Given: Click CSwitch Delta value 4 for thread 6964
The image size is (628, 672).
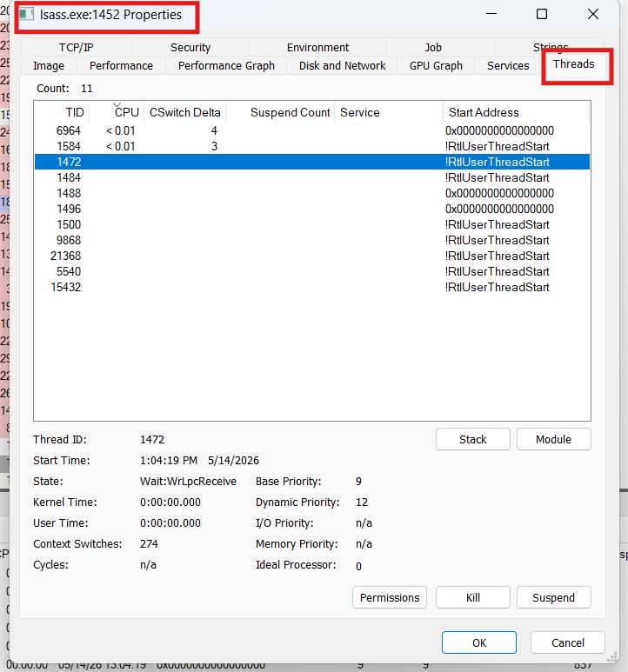Looking at the screenshot, I should (x=214, y=130).
